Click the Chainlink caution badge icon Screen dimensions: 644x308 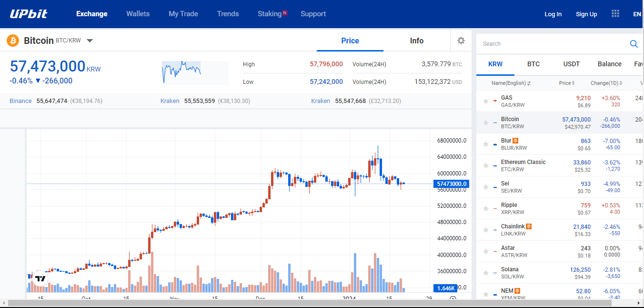point(529,226)
